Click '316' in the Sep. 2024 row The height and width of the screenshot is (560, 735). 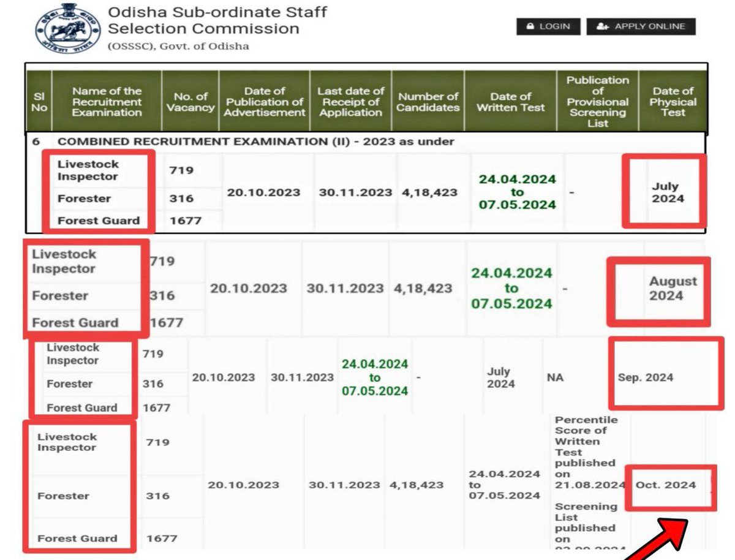tap(153, 384)
